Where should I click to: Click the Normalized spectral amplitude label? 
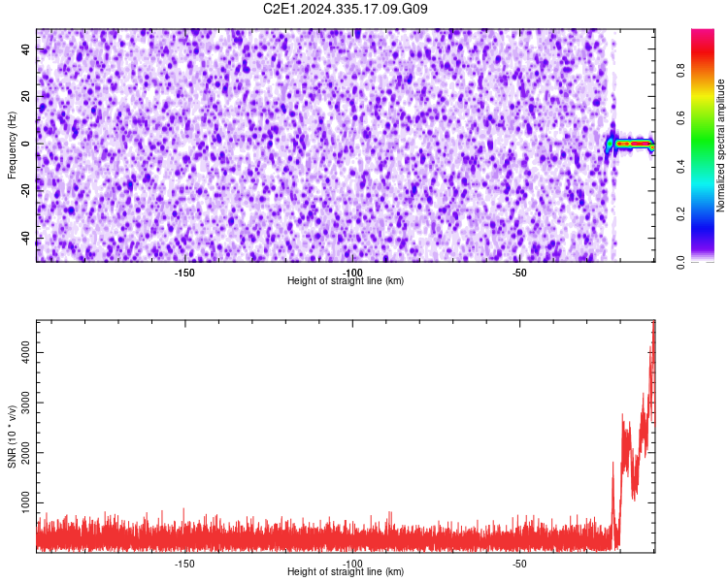pyautogui.click(x=720, y=145)
